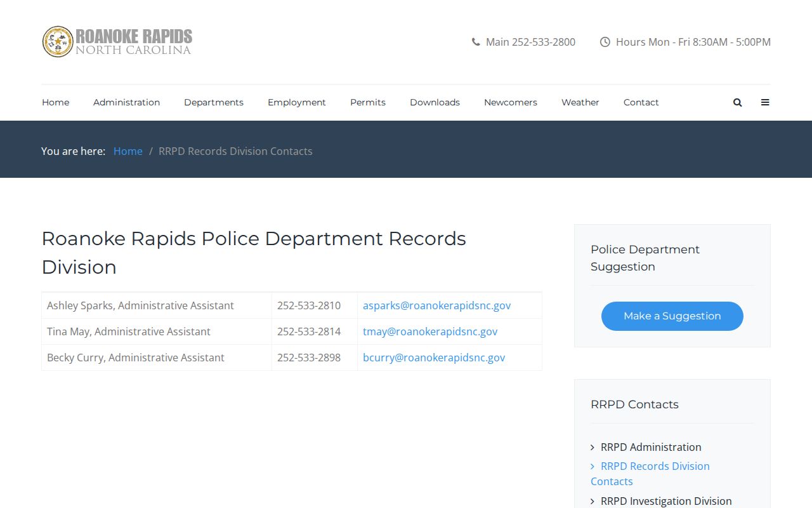This screenshot has width=812, height=508.
Task: Click RRPD Records Division Contacts breadcrumb text
Action: tap(235, 151)
